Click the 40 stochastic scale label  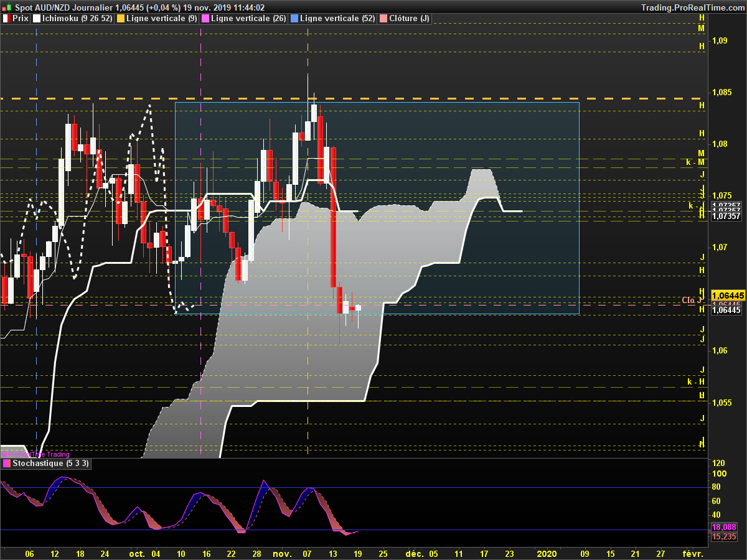tap(716, 515)
